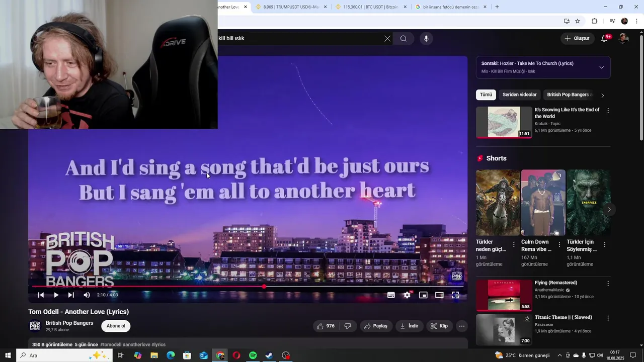Select the British Pop Bangers filter chip
This screenshot has height=362, width=644.
[x=568, y=95]
